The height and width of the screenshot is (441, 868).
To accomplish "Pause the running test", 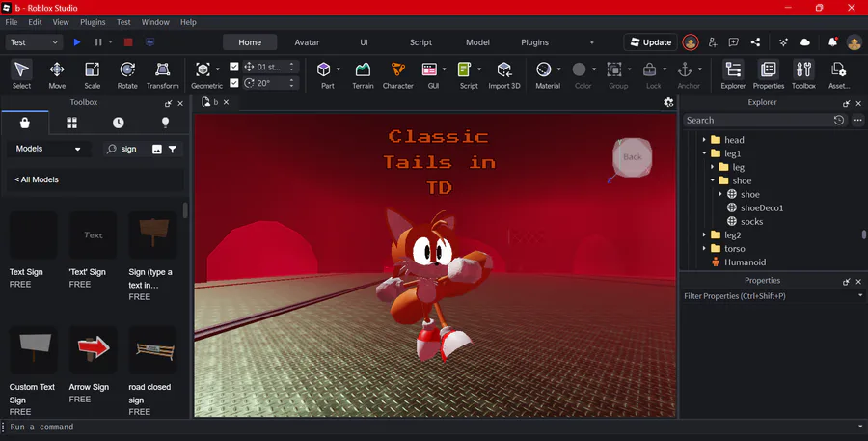I will (x=98, y=42).
